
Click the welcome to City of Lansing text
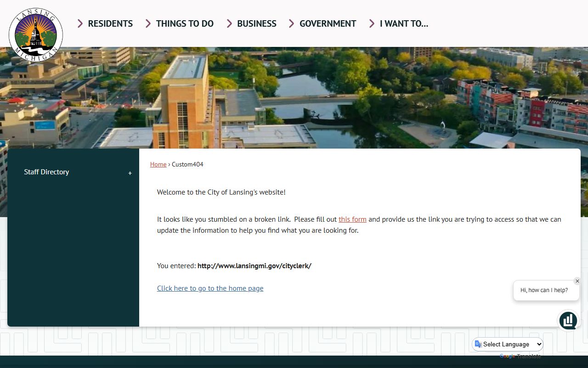click(221, 192)
